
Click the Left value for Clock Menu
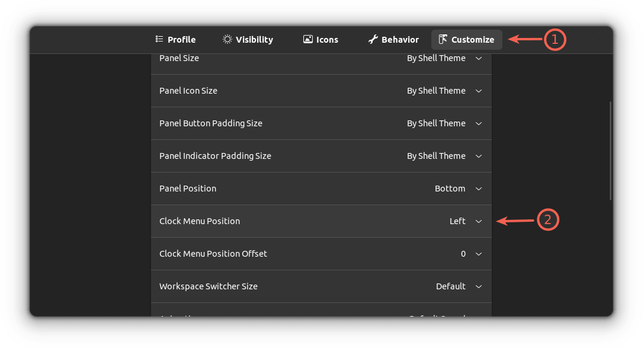[x=457, y=221]
